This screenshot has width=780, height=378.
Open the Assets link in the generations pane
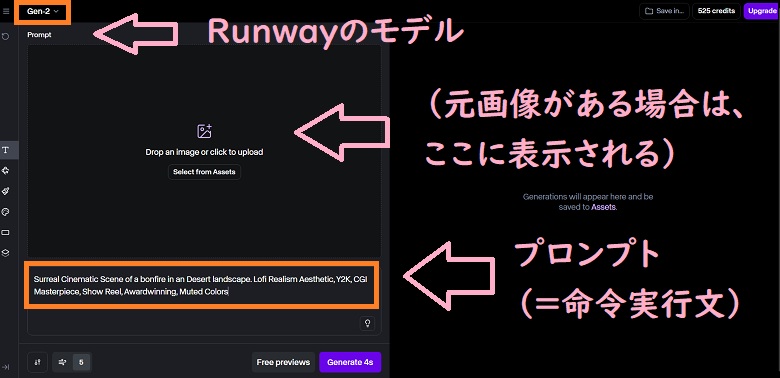point(603,207)
